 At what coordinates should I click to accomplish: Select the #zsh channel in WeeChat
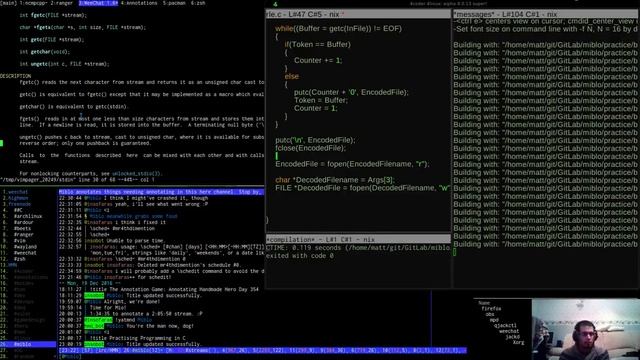(x=20, y=259)
